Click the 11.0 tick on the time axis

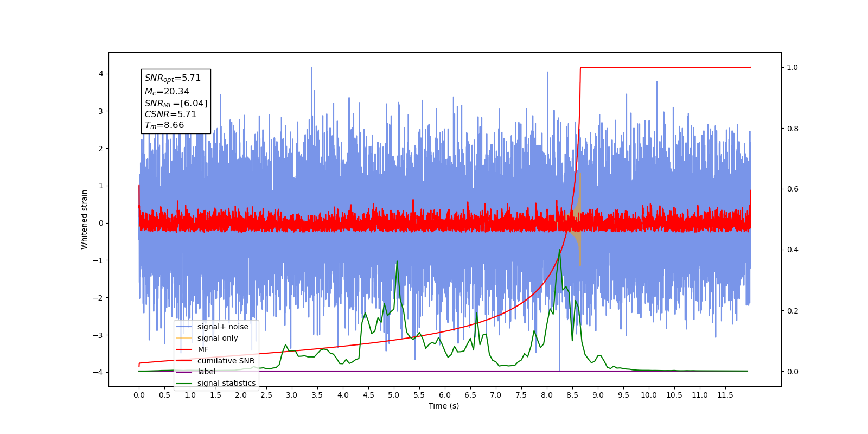click(x=700, y=395)
